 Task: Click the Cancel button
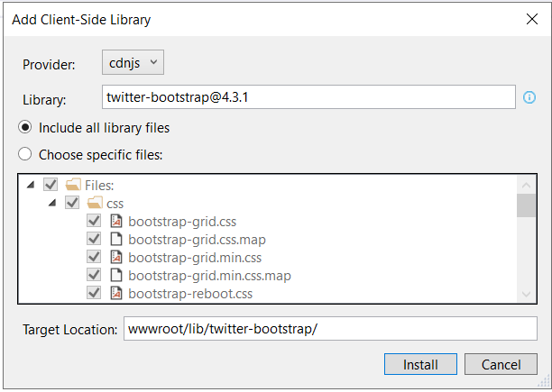[x=501, y=364]
